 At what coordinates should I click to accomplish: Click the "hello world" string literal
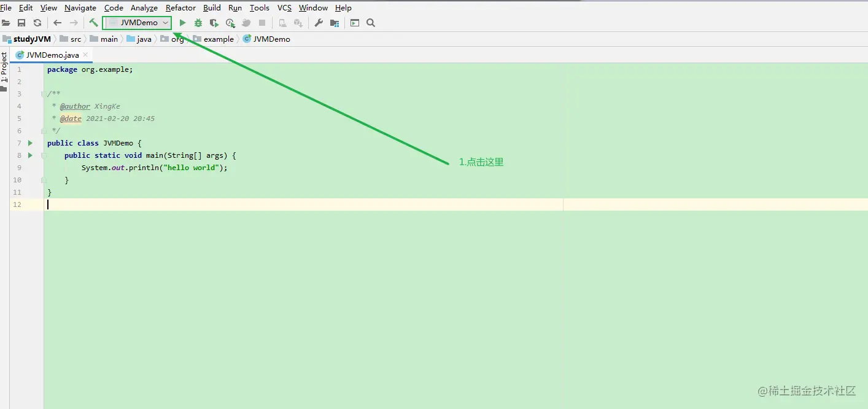click(x=193, y=168)
